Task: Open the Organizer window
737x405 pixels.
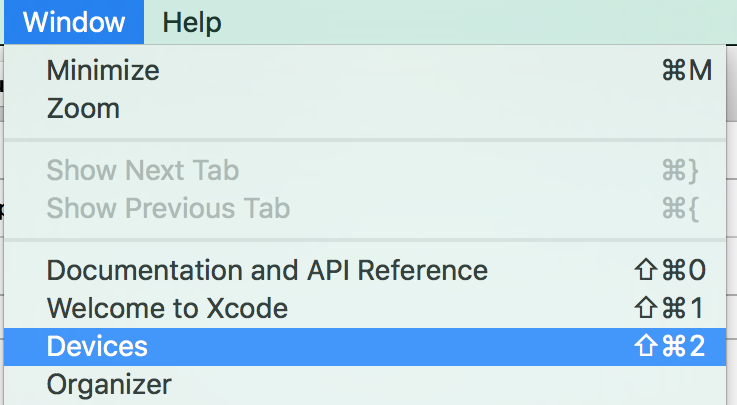Action: 109,384
